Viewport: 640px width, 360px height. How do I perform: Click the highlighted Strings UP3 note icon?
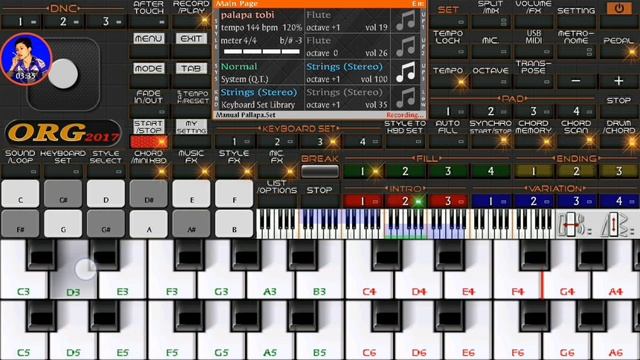point(405,72)
